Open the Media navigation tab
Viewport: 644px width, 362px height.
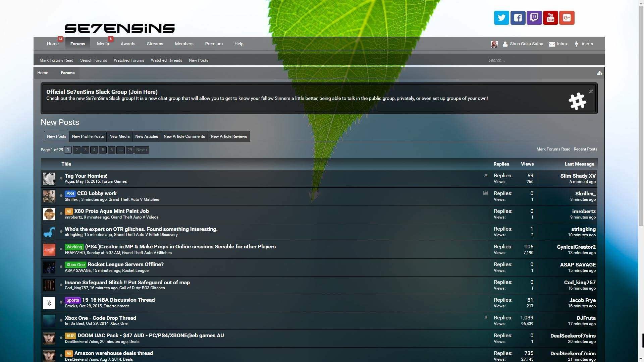103,44
